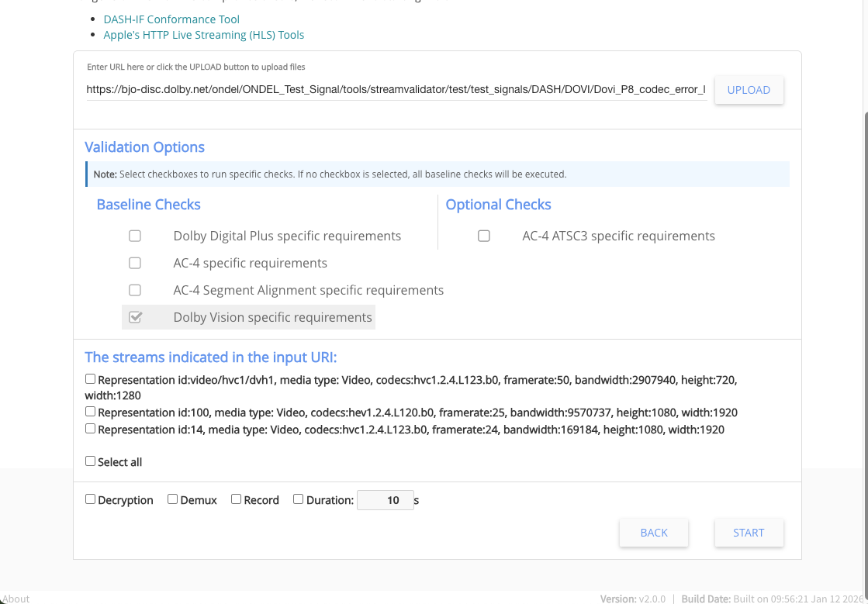This screenshot has height=604, width=868.
Task: Open Apple's HTTP Live Streaming Tools link
Action: tap(203, 35)
